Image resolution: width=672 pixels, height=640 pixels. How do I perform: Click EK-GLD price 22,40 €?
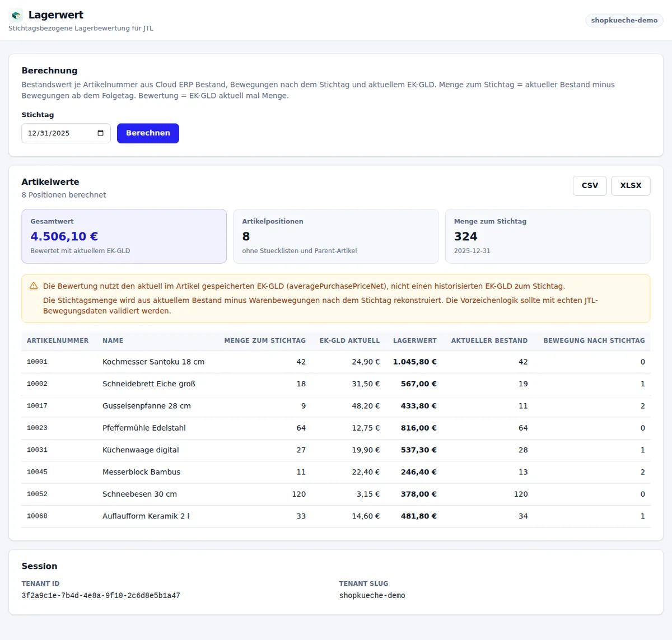pos(366,472)
